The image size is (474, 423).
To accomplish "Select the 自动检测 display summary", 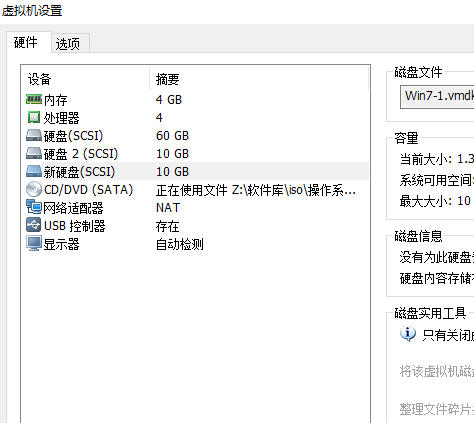I will coord(179,244).
